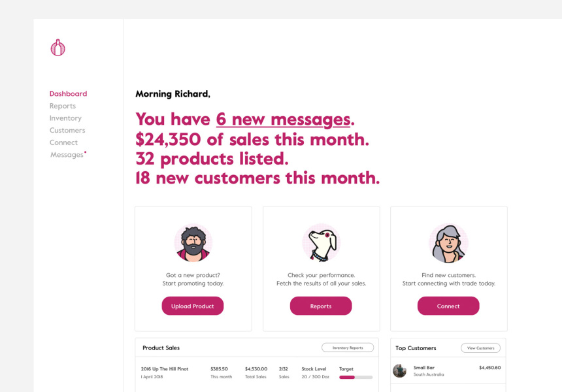Select Customers in the sidebar
Screen dimensions: 562x392
tap(67, 131)
